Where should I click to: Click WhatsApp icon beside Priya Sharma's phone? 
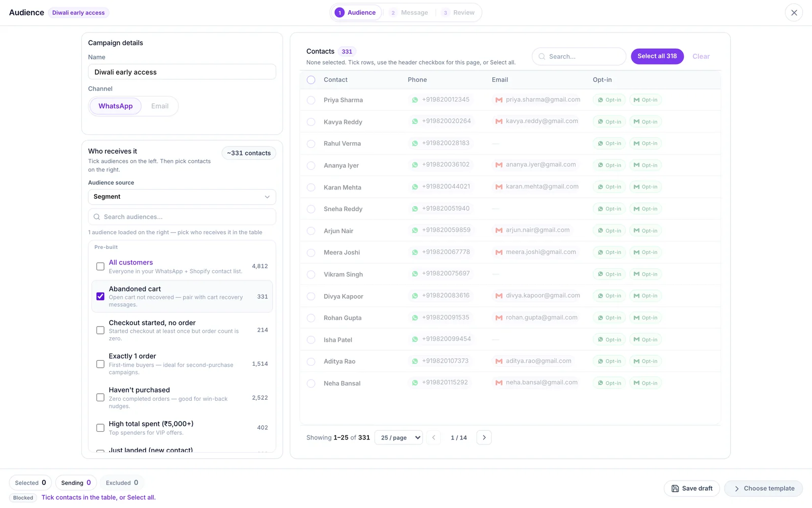(x=415, y=100)
